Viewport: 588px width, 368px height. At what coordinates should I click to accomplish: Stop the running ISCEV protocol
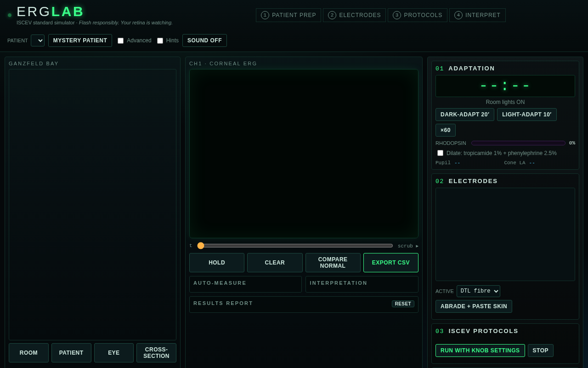541,351
